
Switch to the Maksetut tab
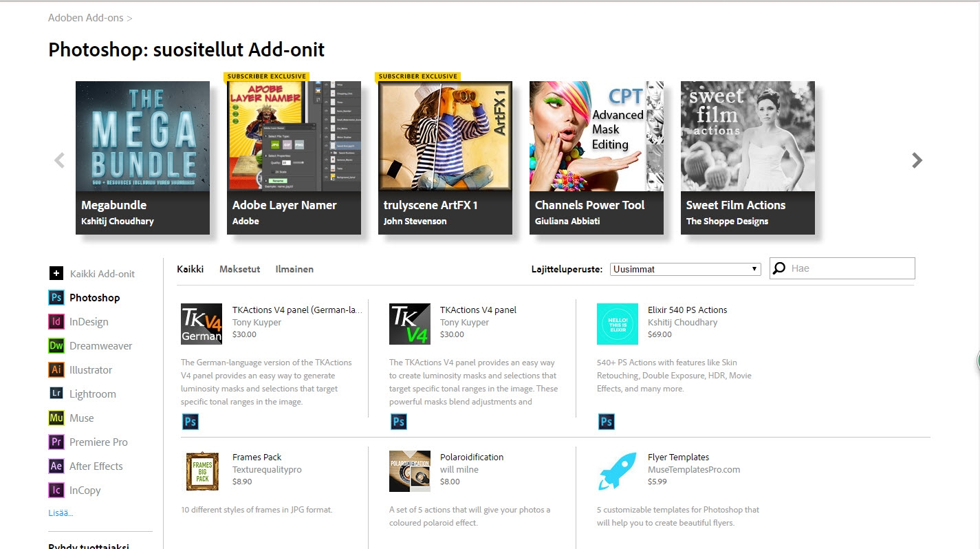[x=239, y=269]
